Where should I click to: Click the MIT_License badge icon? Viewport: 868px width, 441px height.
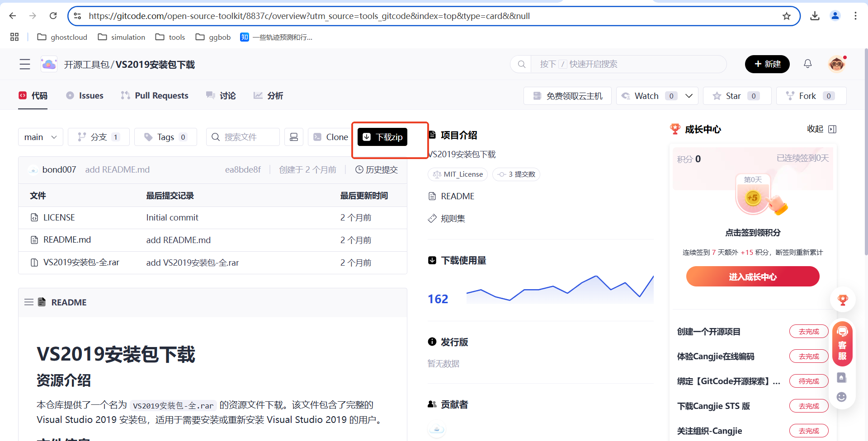pyautogui.click(x=437, y=174)
